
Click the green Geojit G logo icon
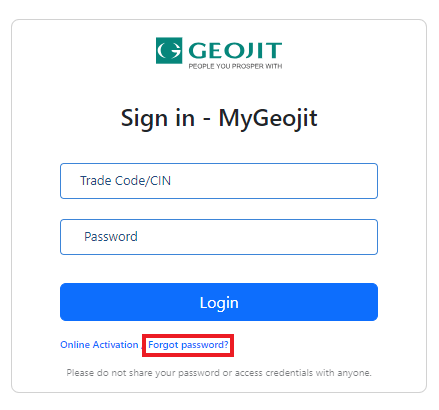169,50
